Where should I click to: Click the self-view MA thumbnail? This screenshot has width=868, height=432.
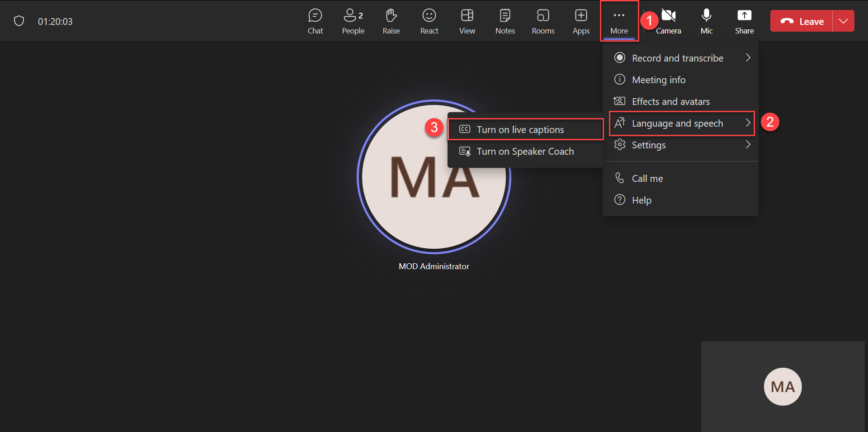click(x=783, y=387)
